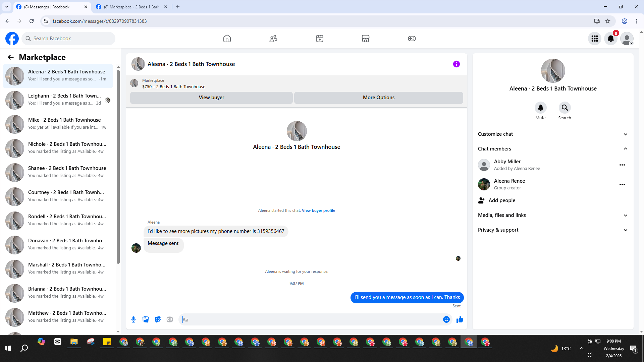Click the voice clip microphone icon
The image size is (644, 362).
[x=133, y=319]
